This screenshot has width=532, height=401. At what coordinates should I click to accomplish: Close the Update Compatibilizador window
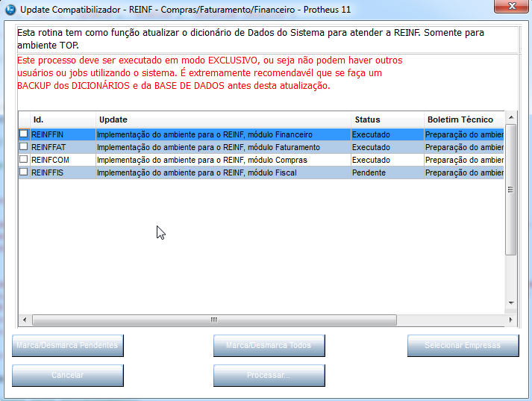[x=512, y=6]
